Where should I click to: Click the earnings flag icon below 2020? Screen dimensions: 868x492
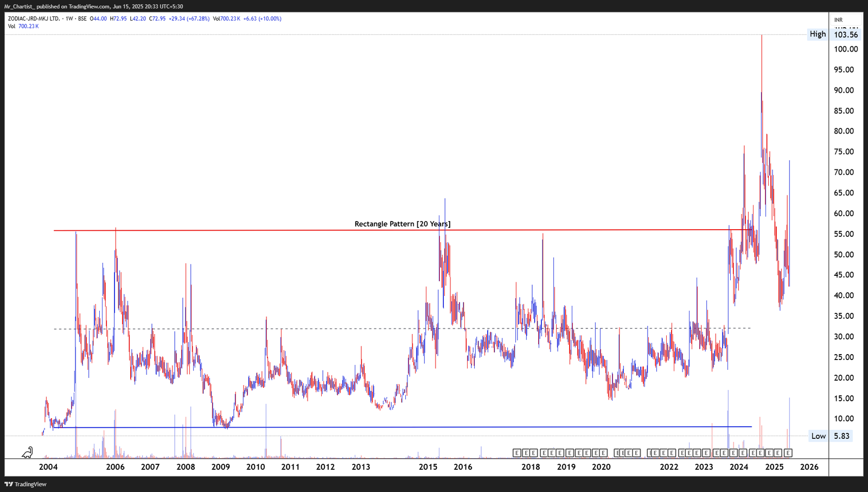pyautogui.click(x=604, y=452)
